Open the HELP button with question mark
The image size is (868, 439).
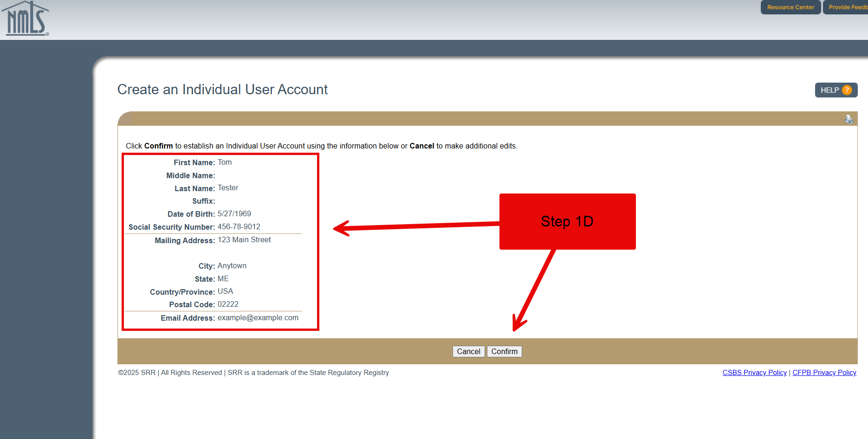coord(836,90)
